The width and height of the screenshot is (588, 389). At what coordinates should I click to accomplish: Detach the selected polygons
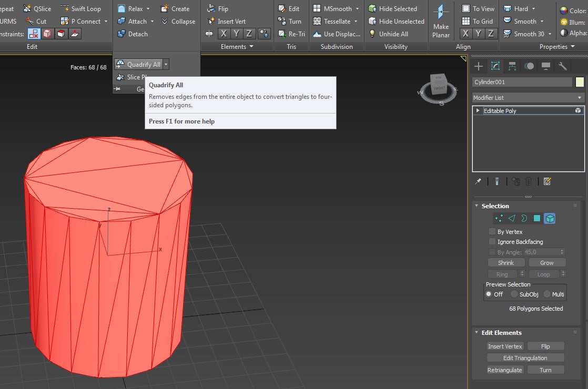(133, 34)
